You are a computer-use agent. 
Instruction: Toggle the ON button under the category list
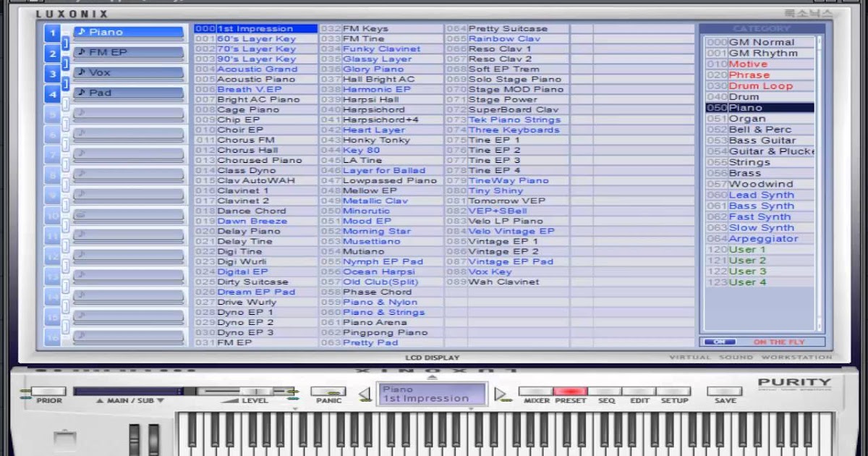coord(719,342)
